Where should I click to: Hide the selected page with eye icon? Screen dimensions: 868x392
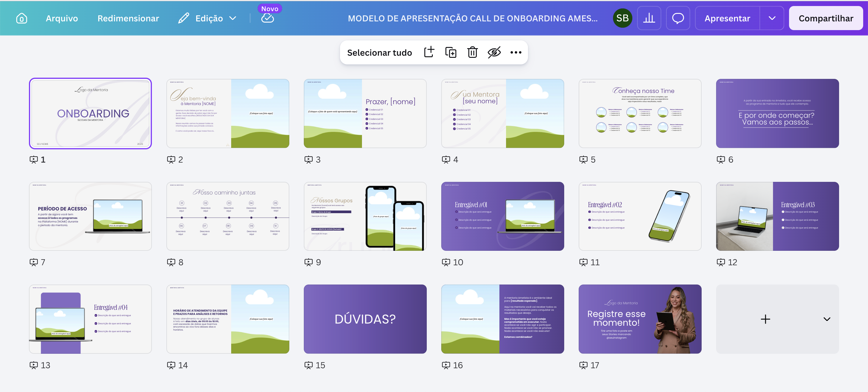coord(494,52)
